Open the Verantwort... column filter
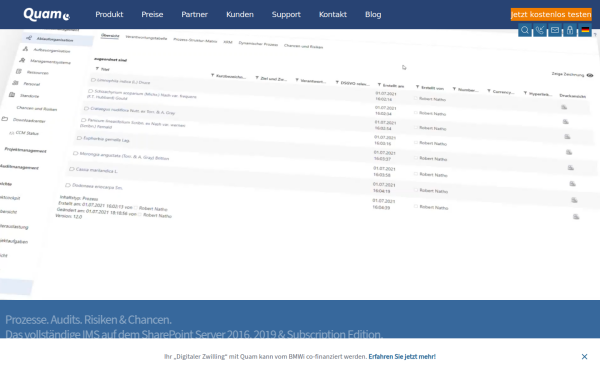The image size is (600, 375). tap(297, 80)
